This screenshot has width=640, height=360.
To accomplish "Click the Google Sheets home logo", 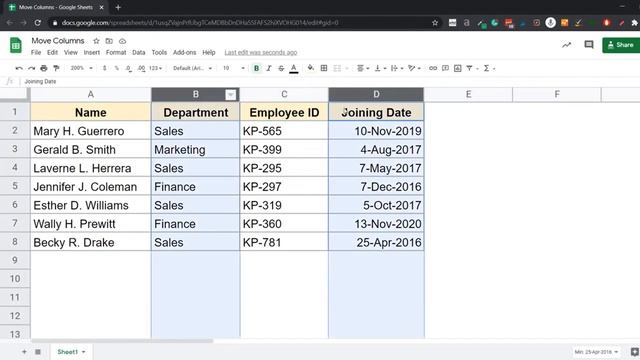I will (x=16, y=45).
